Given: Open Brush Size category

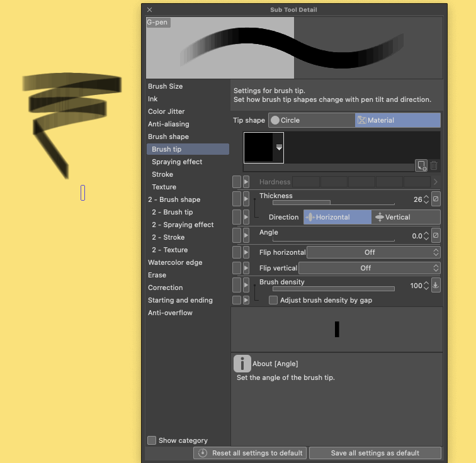Looking at the screenshot, I should click(165, 86).
